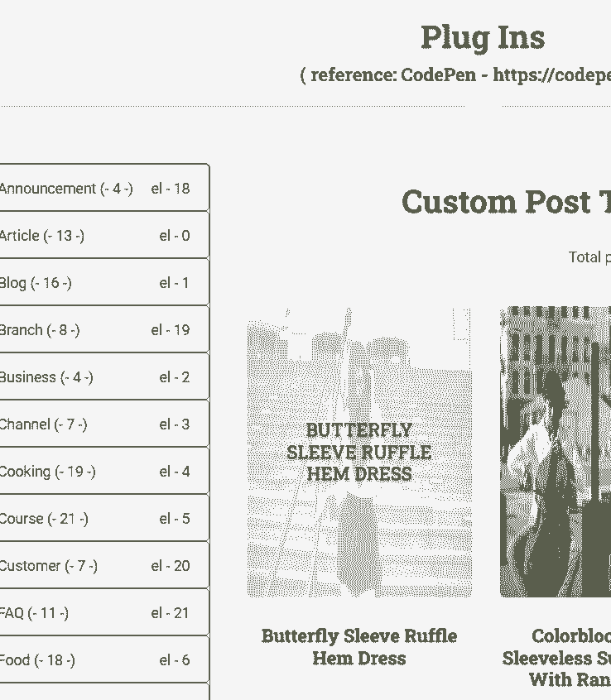Open the Colorblock Sleeveless dress thumbnail
The image size is (611, 700).
(556, 452)
